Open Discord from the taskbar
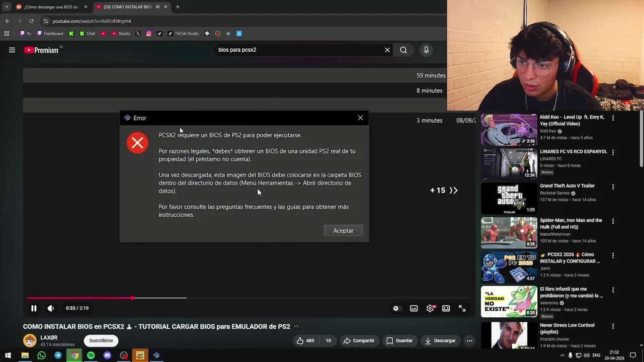 107,355
